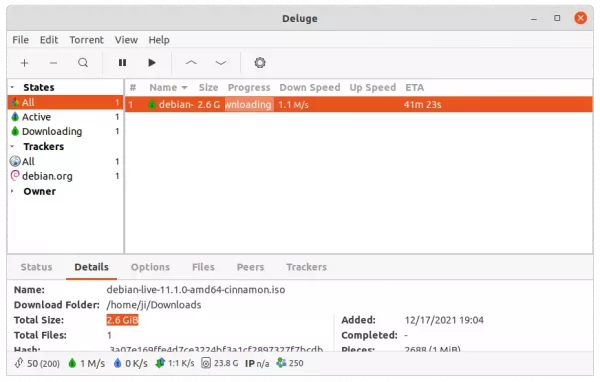The image size is (600, 382).
Task: Open the Torrent menu
Action: click(x=86, y=40)
